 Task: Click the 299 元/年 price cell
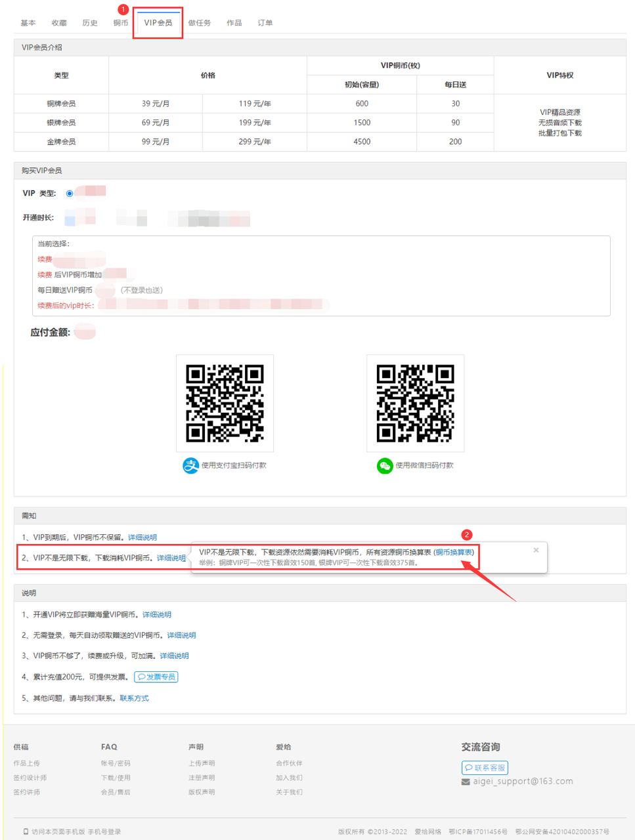click(255, 142)
